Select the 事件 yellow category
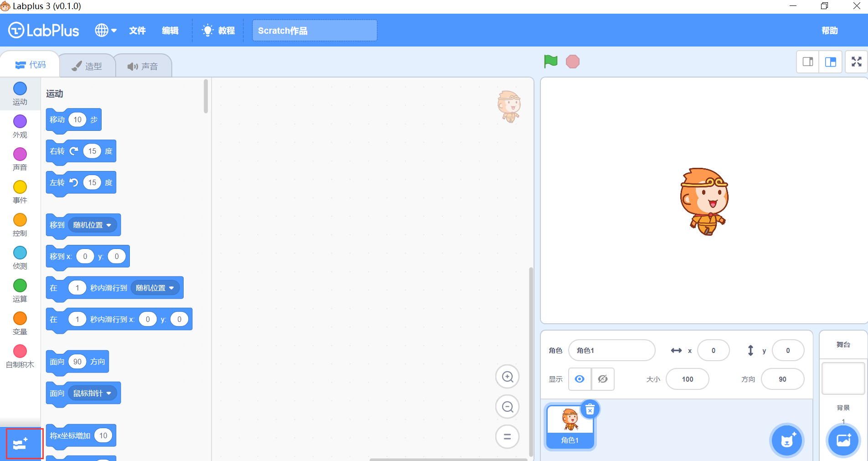The image size is (868, 461). tap(20, 187)
